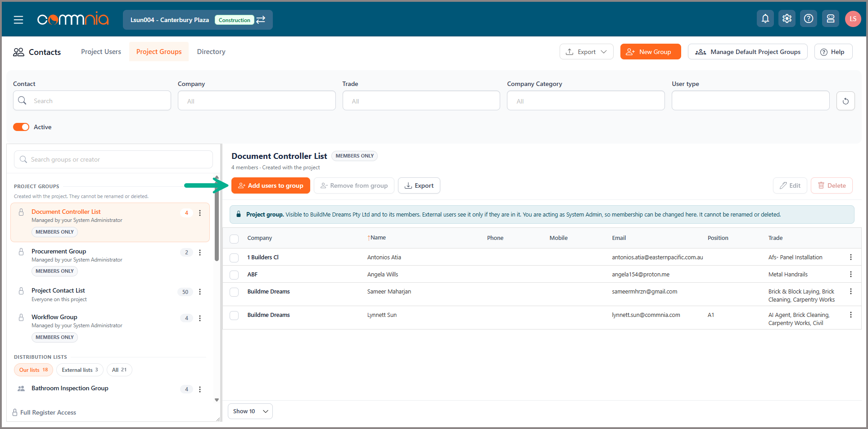868x429 pixels.
Task: Open the hamburger navigation menu
Action: [x=18, y=20]
